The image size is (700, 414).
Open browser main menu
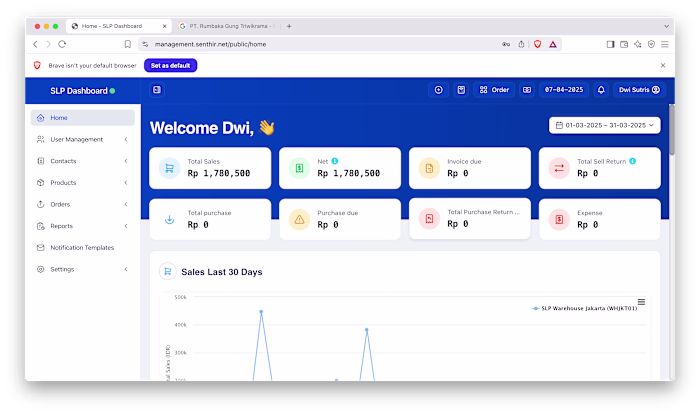(x=665, y=44)
